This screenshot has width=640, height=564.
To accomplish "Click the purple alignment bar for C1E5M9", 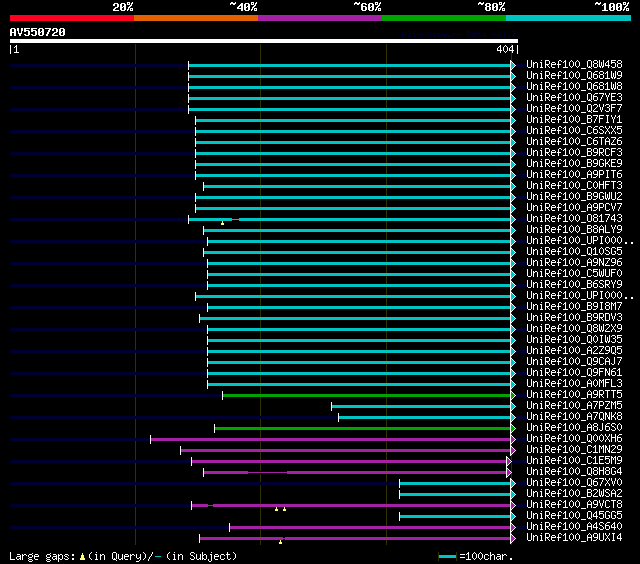I will click(349, 462).
